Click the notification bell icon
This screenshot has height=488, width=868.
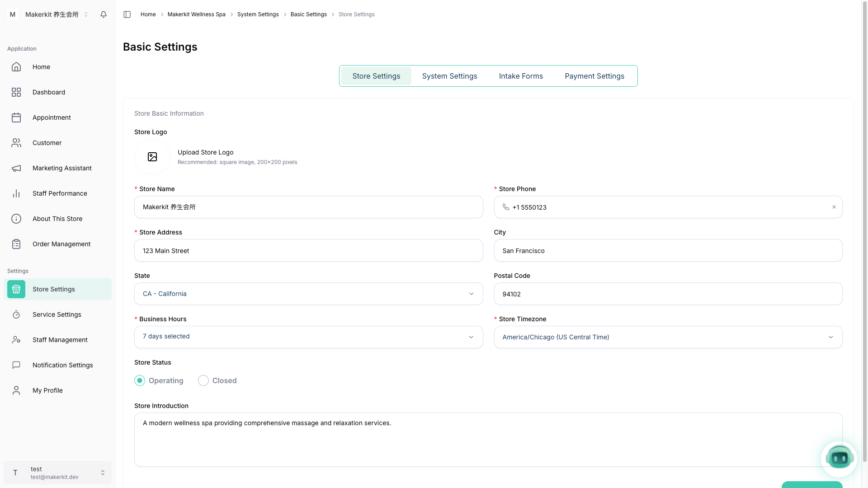point(104,14)
